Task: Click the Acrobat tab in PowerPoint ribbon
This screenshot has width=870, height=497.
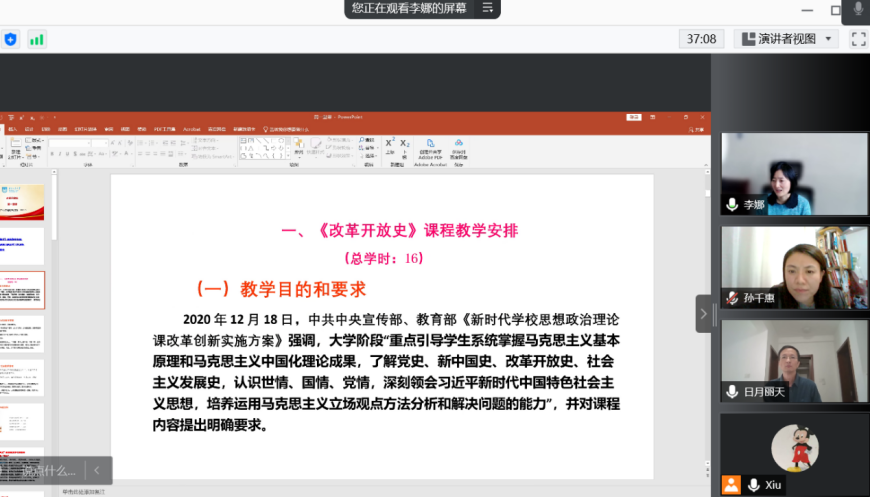Action: [x=192, y=129]
